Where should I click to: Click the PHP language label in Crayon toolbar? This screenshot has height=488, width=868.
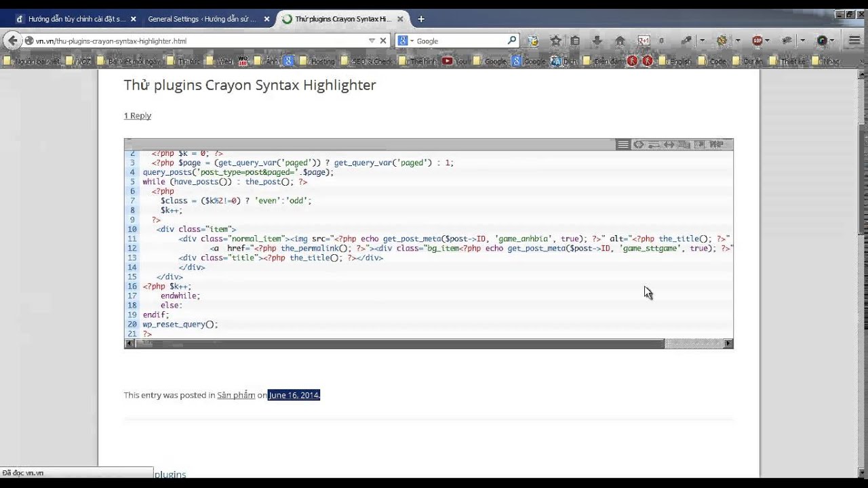point(716,144)
